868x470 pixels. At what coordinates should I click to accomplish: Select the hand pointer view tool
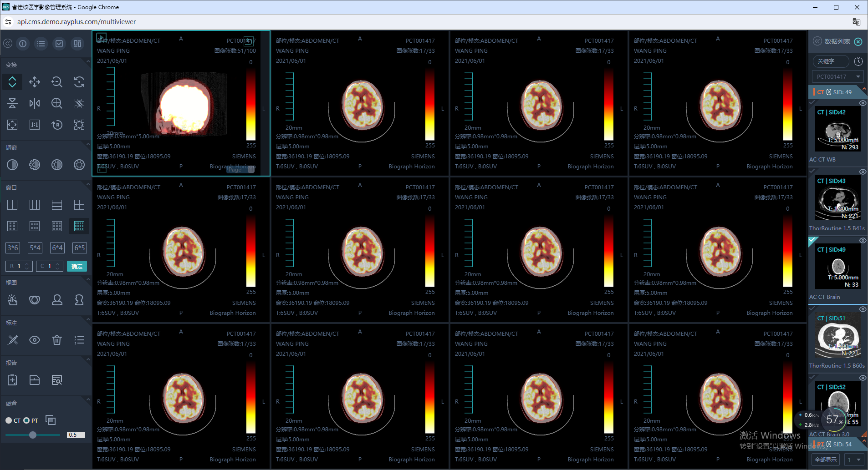coord(12,300)
